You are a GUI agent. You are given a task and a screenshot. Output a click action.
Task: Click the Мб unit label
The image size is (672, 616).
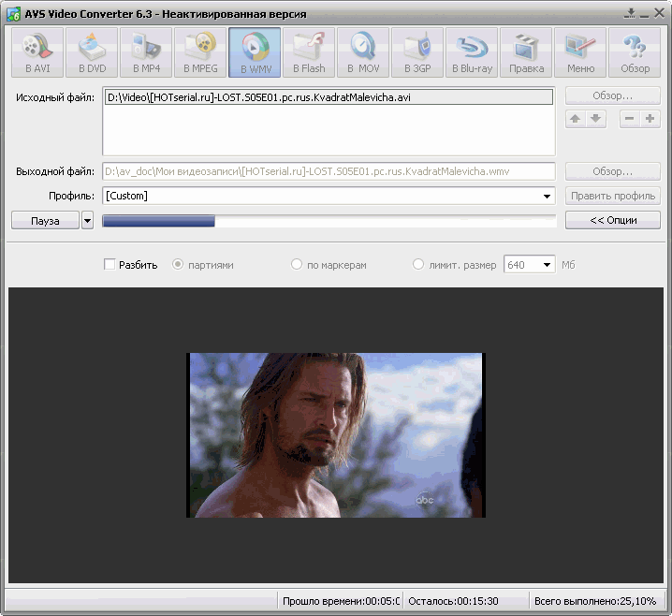568,265
